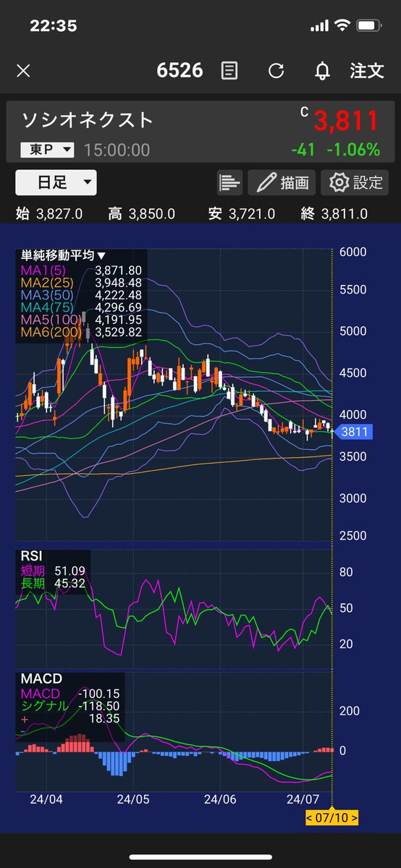Select the MA2(25) legend entry
The height and width of the screenshot is (868, 401).
tap(80, 281)
